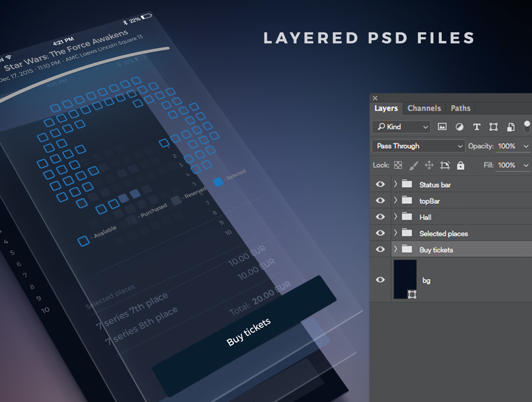The height and width of the screenshot is (402, 532).
Task: Hide the Status bar layer group
Action: point(380,184)
